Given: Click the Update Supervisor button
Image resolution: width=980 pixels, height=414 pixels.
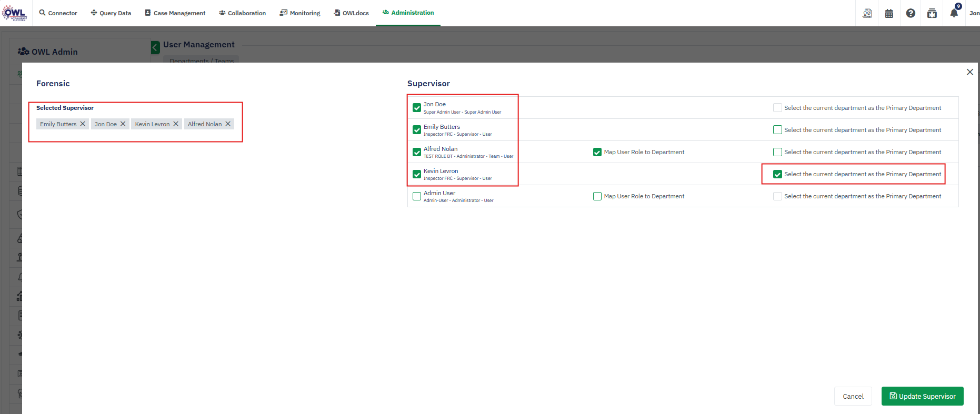Looking at the screenshot, I should [922, 396].
